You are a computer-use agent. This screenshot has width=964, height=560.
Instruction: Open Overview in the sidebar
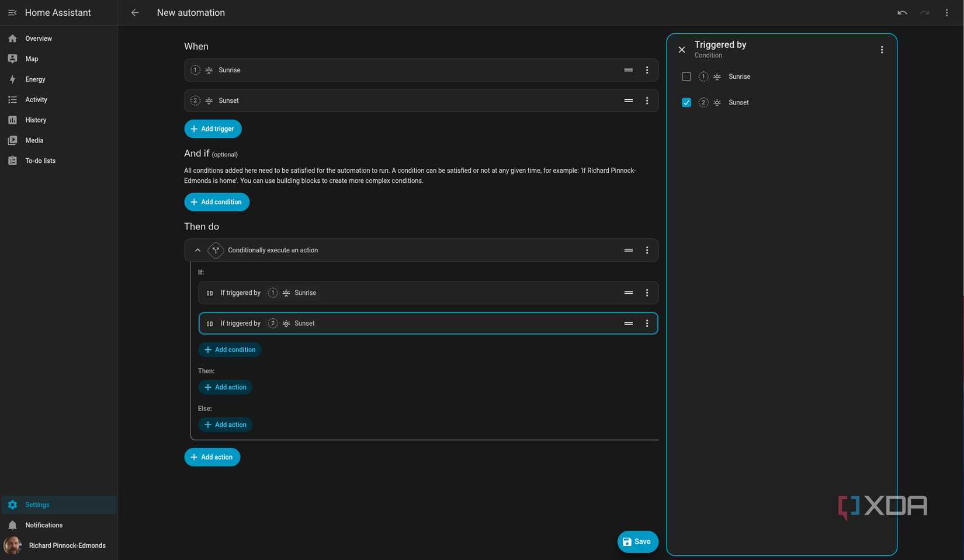click(58, 39)
